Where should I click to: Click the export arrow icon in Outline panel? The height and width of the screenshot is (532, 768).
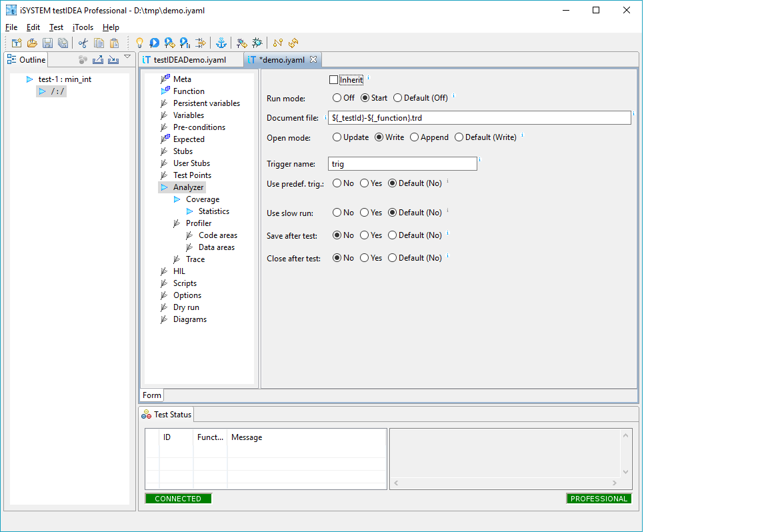(x=98, y=60)
